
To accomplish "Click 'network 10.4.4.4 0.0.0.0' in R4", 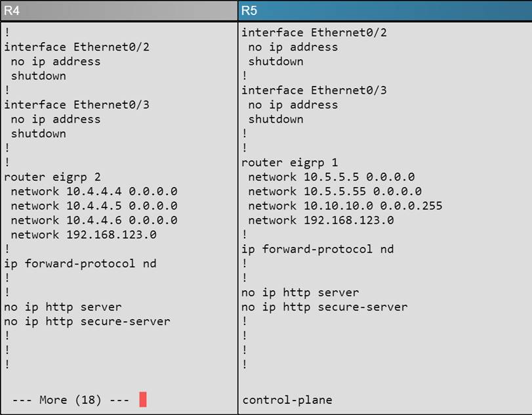I will click(94, 191).
